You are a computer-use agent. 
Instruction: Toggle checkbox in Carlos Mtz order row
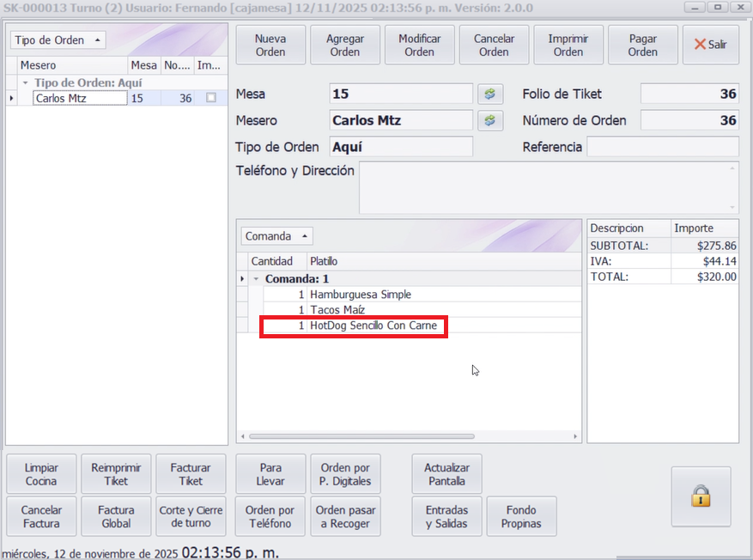(211, 98)
